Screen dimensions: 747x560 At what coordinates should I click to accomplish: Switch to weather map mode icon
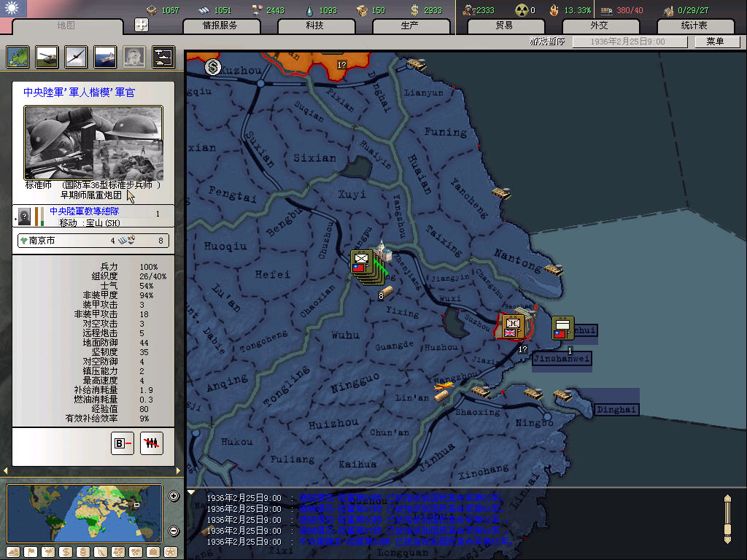coord(48,552)
